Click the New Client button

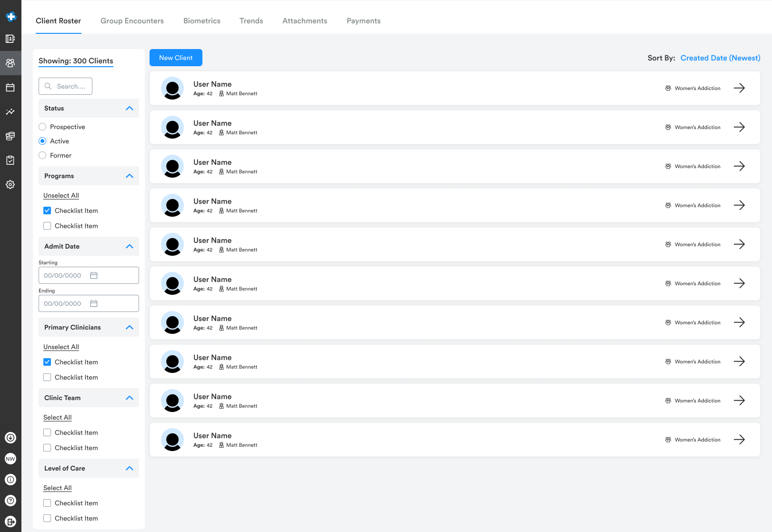[x=176, y=58]
